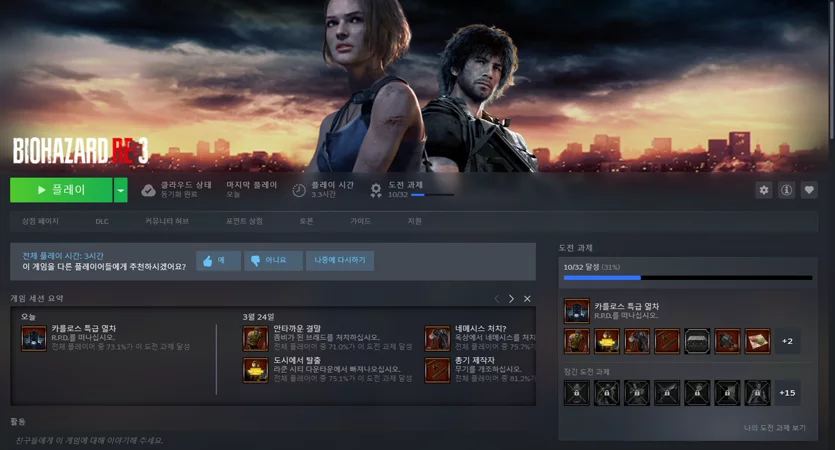This screenshot has width=835, height=450.
Task: Add game to favorites with heart icon
Action: pyautogui.click(x=809, y=190)
